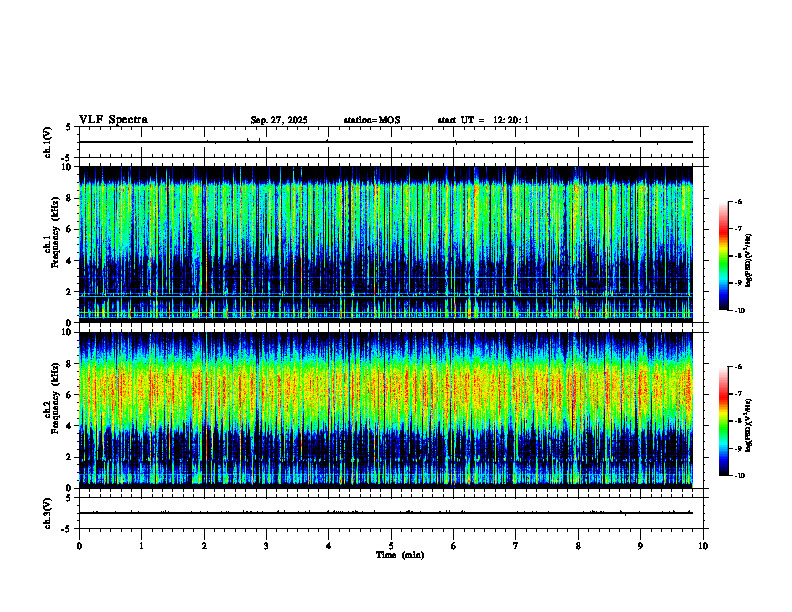Click the ch.2 frequency axis "2" tick label
This screenshot has width=792, height=612.
70,457
